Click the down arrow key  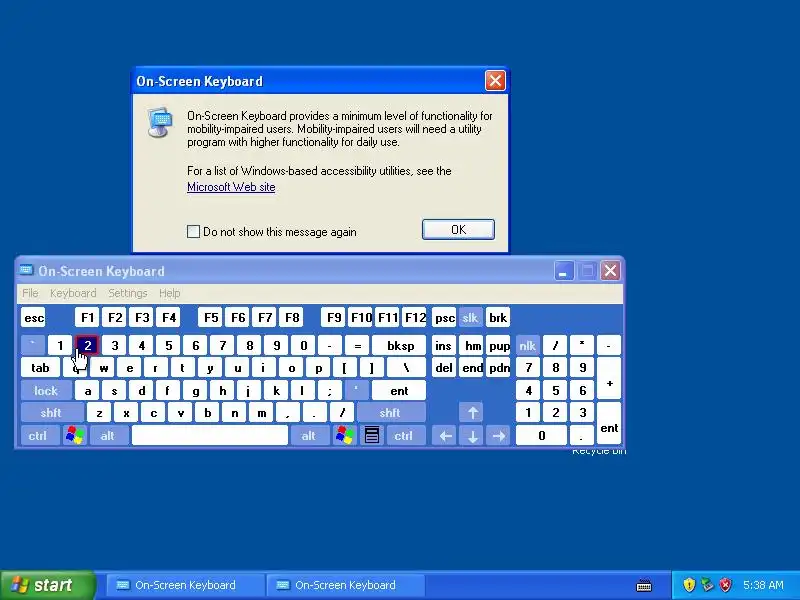(x=472, y=435)
